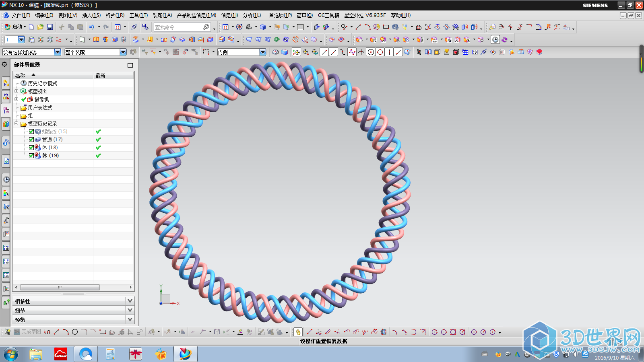This screenshot has height=362, width=644.
Task: Select the arc tool in curve toolbar
Action: point(367,27)
